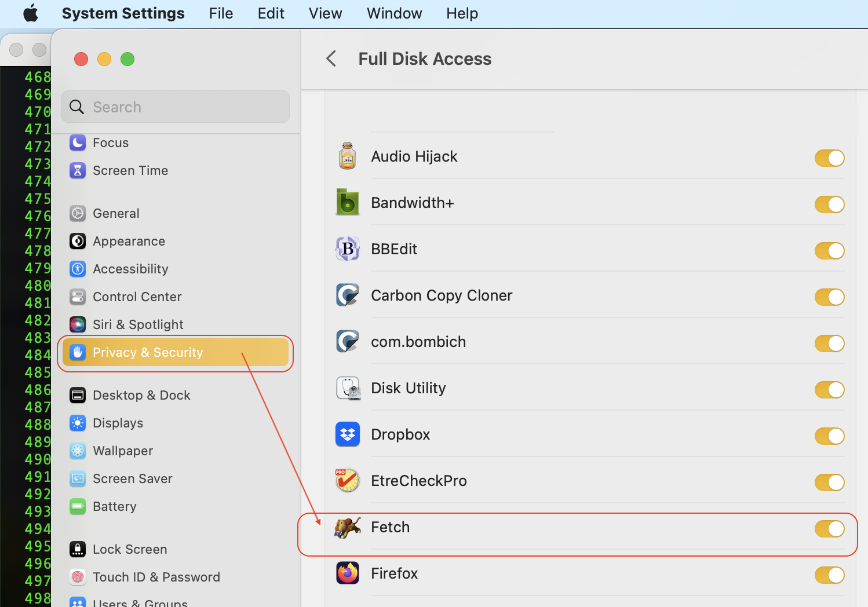Click the Appearance icon in sidebar

(78, 241)
